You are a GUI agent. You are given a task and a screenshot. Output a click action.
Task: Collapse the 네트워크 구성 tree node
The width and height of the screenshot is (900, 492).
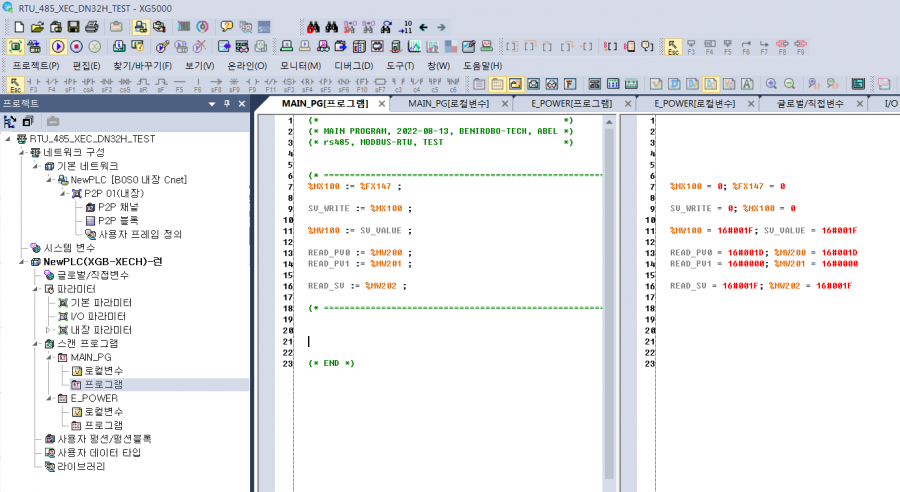pos(23,151)
